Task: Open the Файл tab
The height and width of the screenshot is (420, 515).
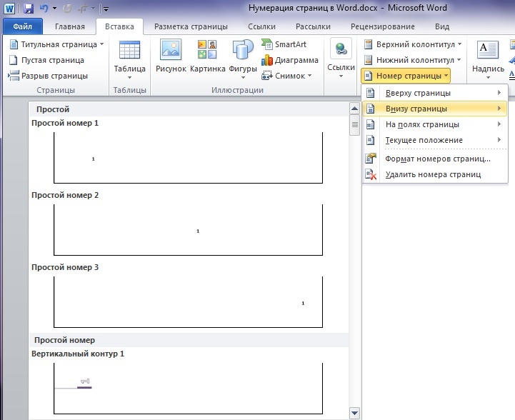Action: [23, 26]
